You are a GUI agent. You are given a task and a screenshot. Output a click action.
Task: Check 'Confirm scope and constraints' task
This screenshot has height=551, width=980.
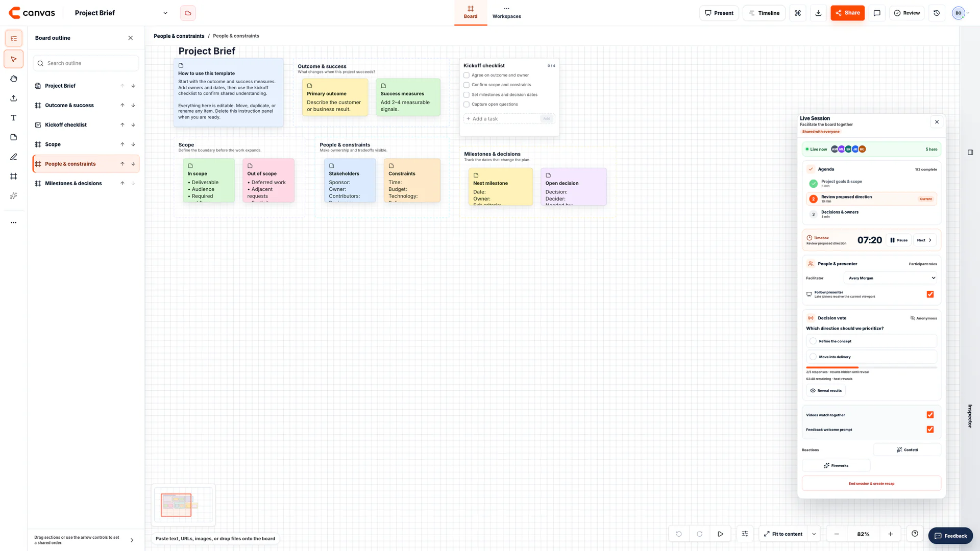(x=466, y=85)
